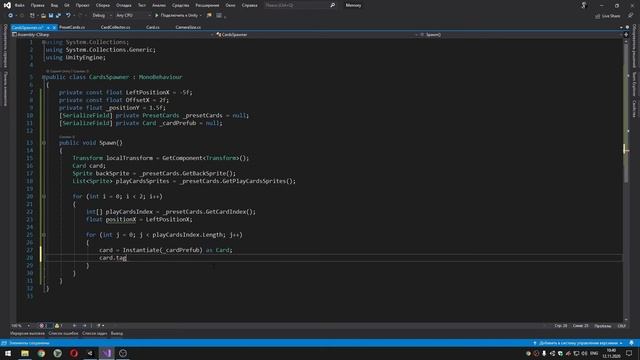Click the error count indicator icon
Viewport: 640px width, 360px height.
[41, 326]
